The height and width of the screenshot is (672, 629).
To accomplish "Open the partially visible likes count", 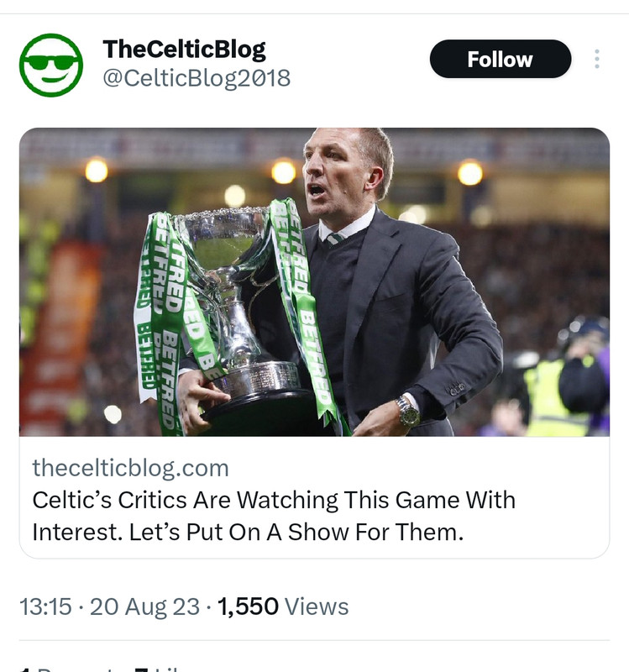I will (x=156, y=669).
